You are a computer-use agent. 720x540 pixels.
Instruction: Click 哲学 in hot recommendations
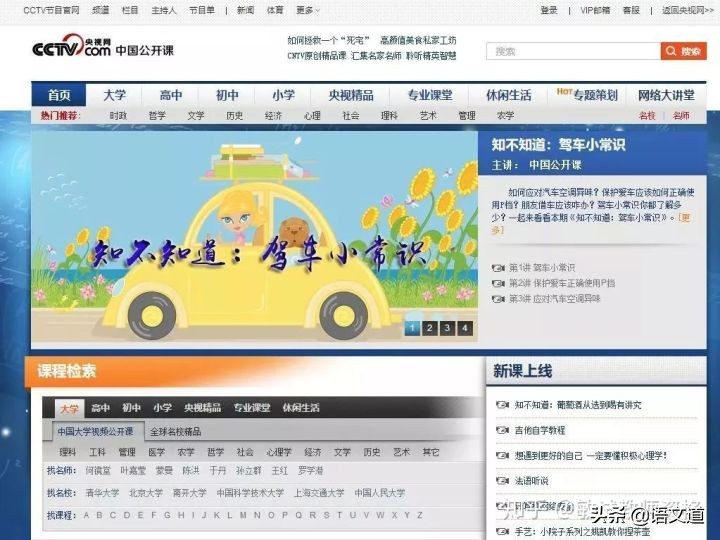tap(157, 116)
